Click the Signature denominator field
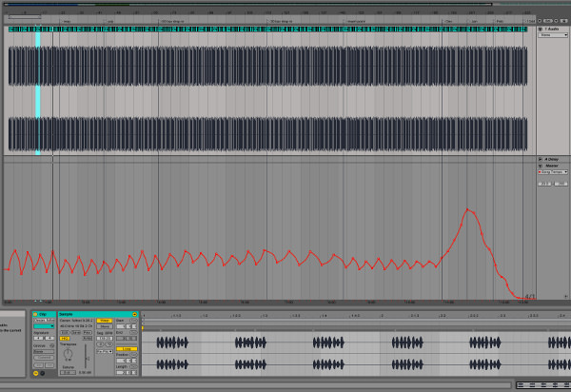Image resolution: width=571 pixels, height=392 pixels. 49,338
